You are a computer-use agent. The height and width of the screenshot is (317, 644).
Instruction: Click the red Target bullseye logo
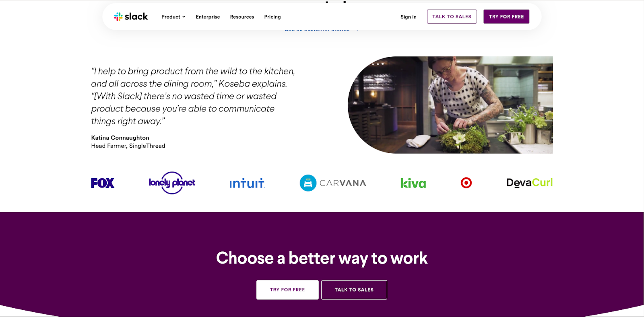466,183
